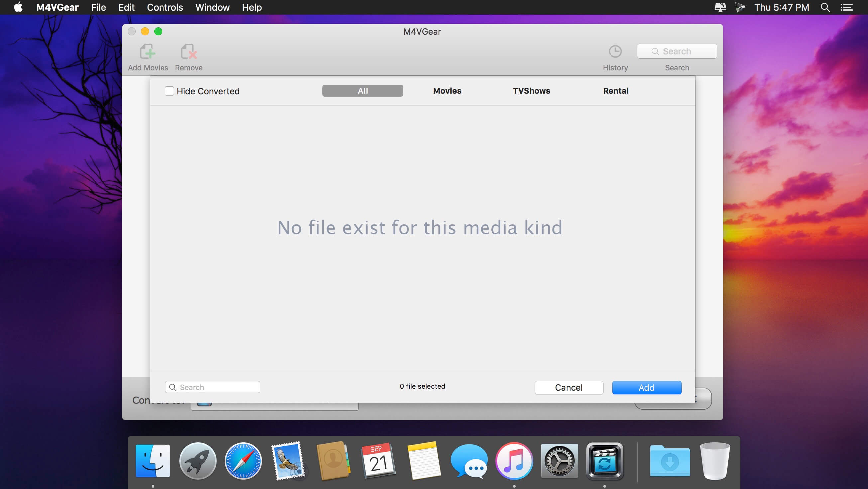The image size is (868, 489).
Task: Open the Window menu
Action: click(212, 7)
